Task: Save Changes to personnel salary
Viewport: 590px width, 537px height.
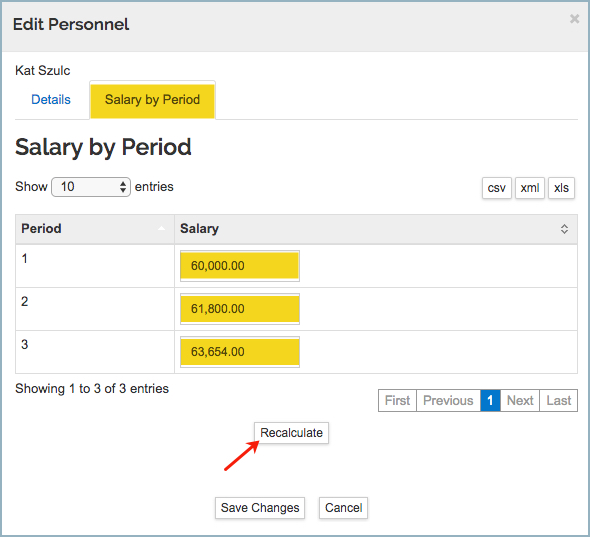Action: coord(260,508)
